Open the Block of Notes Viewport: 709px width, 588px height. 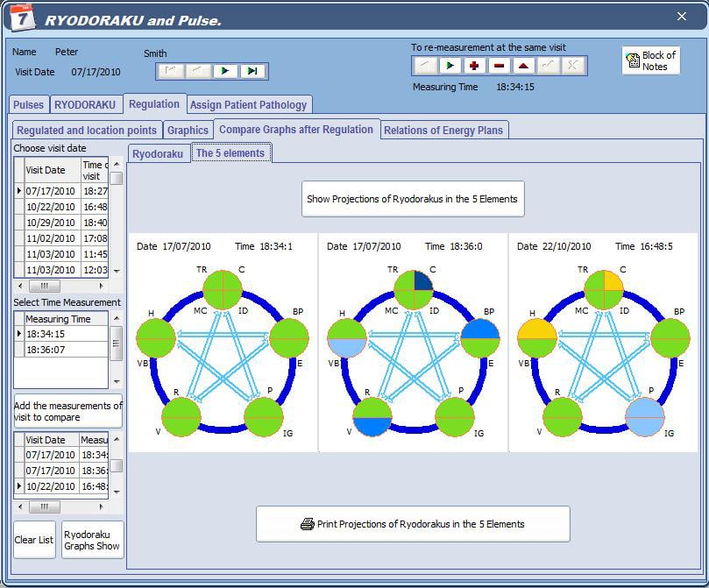[x=650, y=60]
